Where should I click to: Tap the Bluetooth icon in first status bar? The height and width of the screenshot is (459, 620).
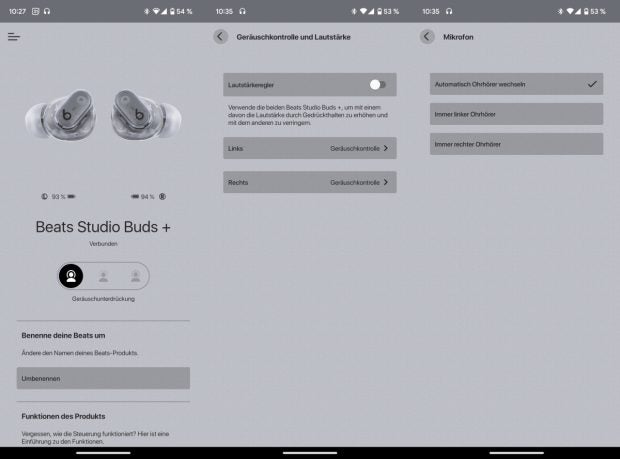pos(147,11)
